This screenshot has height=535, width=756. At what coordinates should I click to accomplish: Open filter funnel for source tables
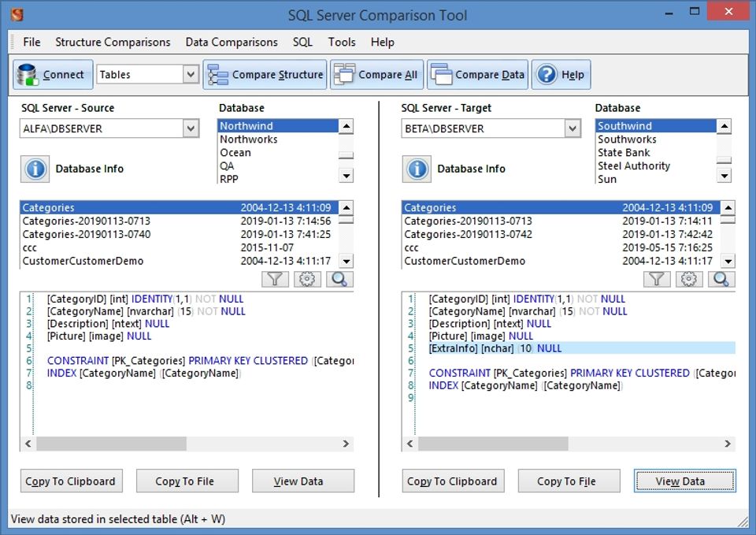[x=275, y=279]
